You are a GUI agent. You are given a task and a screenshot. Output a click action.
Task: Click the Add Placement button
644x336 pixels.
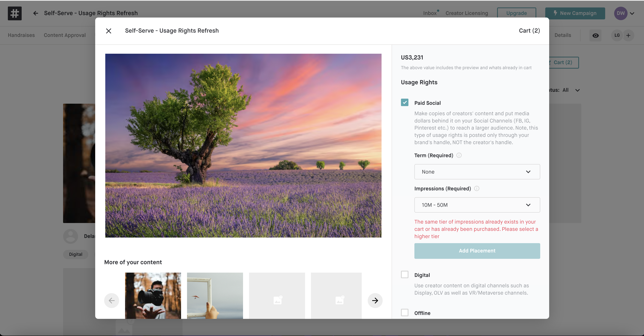point(477,251)
